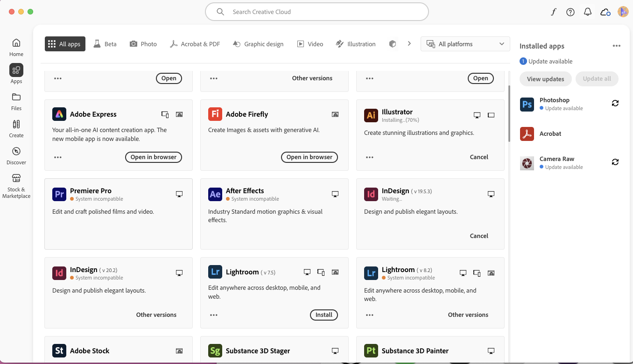This screenshot has width=633, height=364.
Task: Open more options on the Lightroom v 7.5 card
Action: click(x=214, y=315)
